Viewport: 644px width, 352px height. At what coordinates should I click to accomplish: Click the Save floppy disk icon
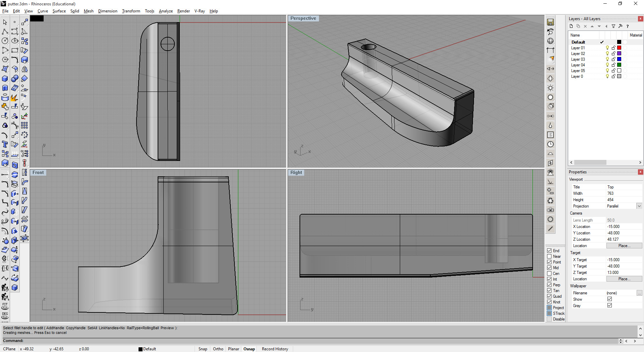(x=550, y=22)
